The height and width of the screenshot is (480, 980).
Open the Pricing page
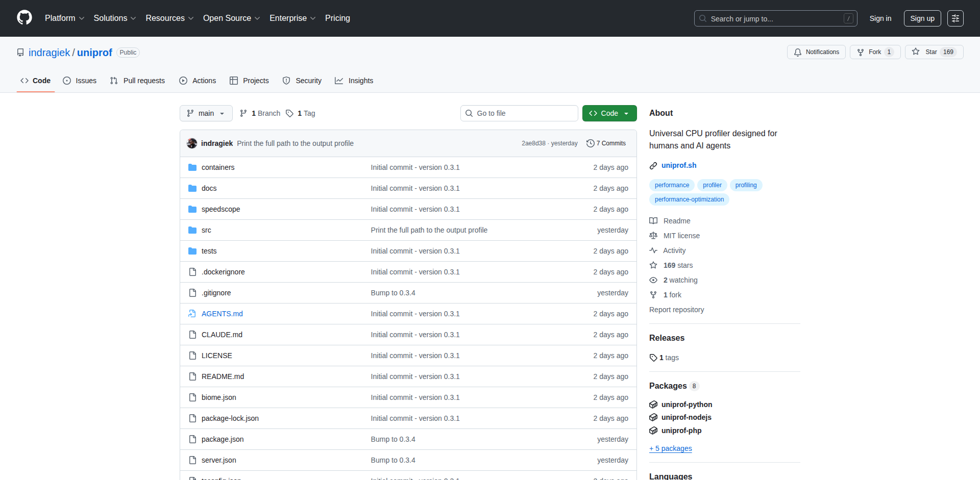pyautogui.click(x=337, y=18)
